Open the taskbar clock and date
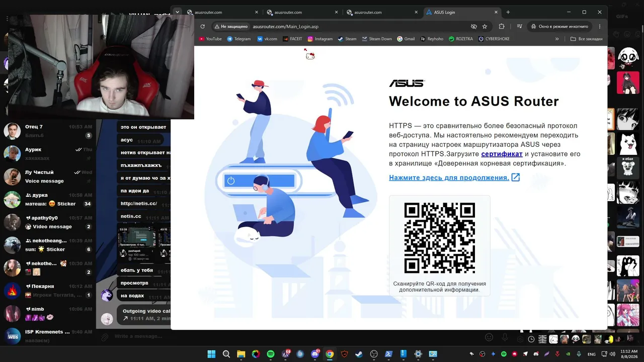Image resolution: width=644 pixels, height=362 pixels. coord(628,354)
